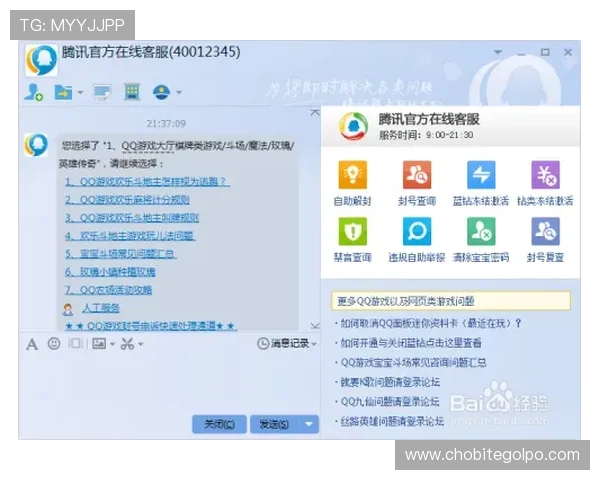Click the screenshot scissors icon

pos(127,344)
